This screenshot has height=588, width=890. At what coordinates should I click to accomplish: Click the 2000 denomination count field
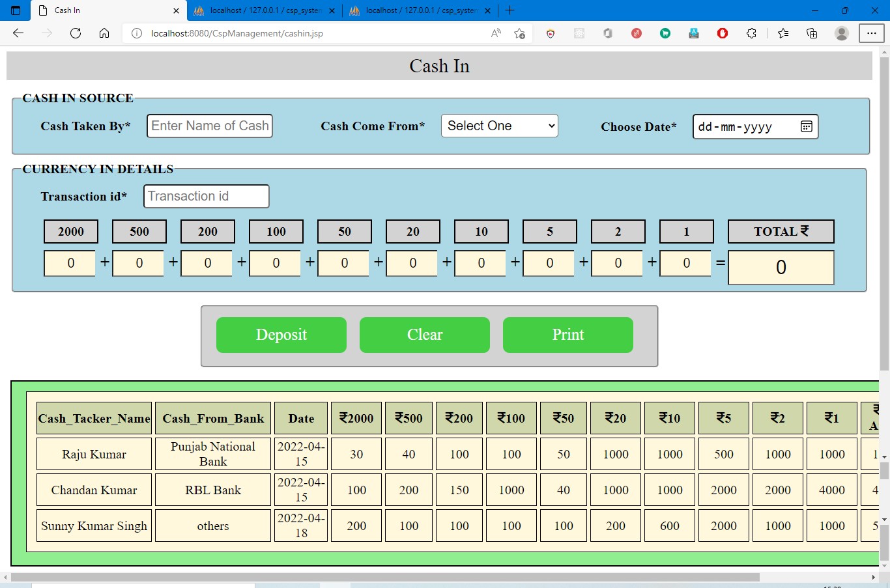coord(70,263)
